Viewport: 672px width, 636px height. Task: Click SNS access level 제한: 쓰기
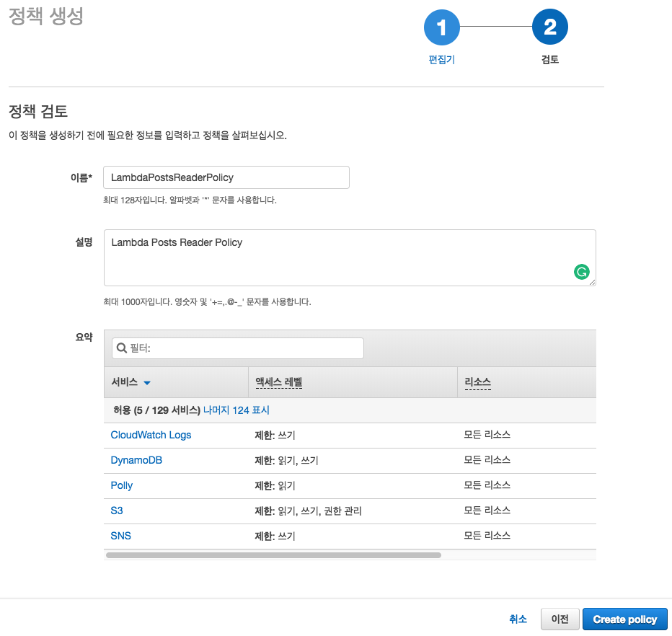275,536
